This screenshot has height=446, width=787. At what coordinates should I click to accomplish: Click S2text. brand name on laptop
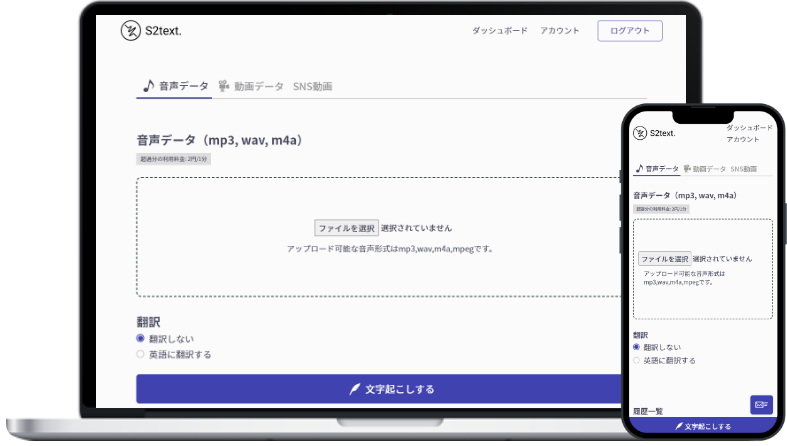click(x=163, y=31)
